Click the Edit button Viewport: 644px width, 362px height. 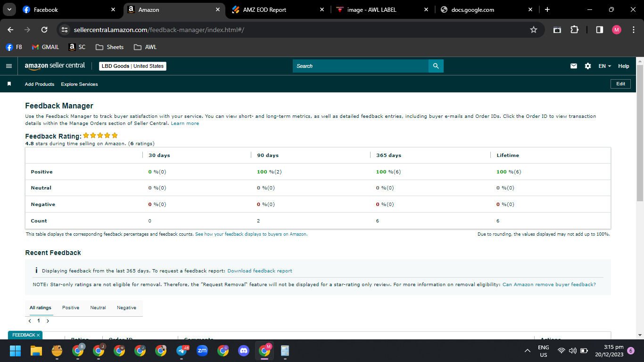(x=620, y=83)
